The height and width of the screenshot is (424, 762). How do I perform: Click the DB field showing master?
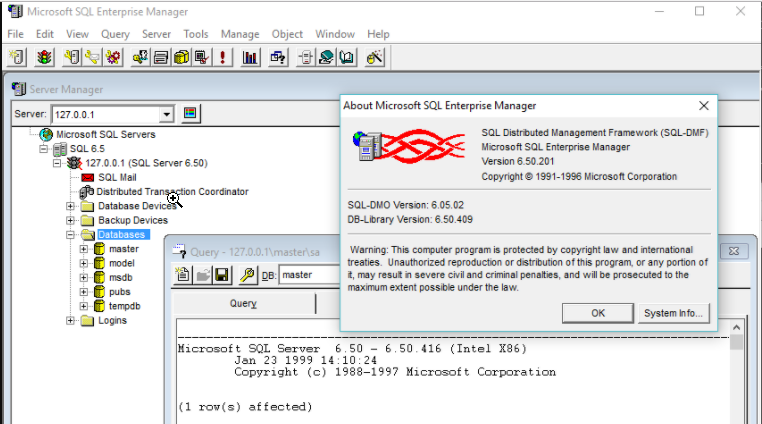click(310, 275)
